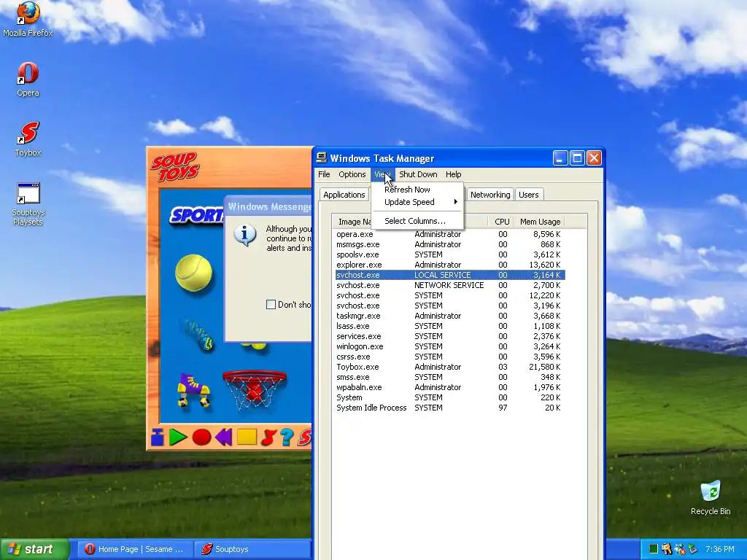The image size is (747, 560).
Task: Select the wpabaln.exe process row
Action: (x=449, y=388)
